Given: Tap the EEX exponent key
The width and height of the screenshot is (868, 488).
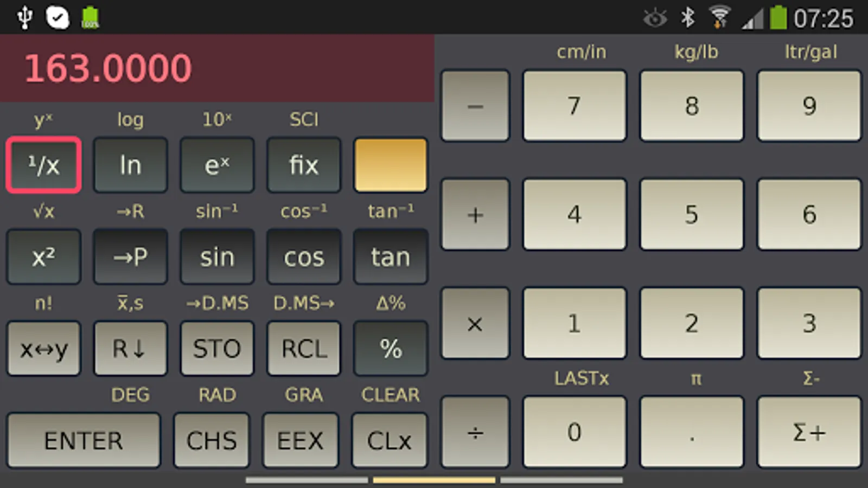Looking at the screenshot, I should point(301,440).
